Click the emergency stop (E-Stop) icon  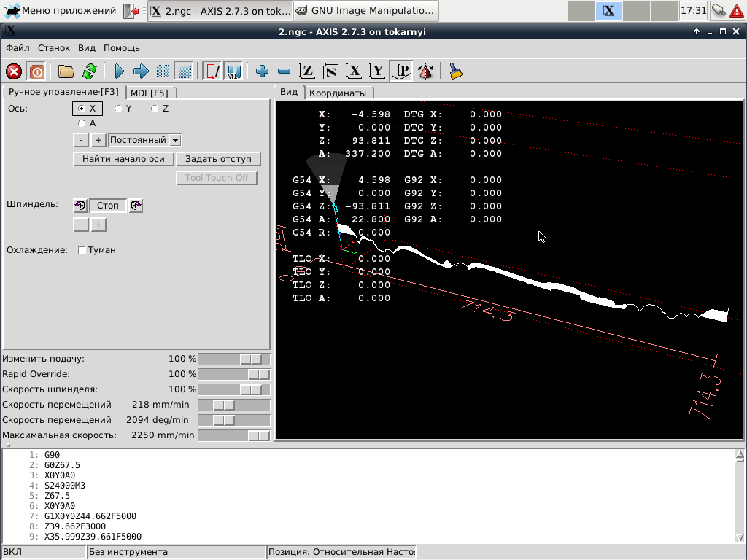coord(14,71)
